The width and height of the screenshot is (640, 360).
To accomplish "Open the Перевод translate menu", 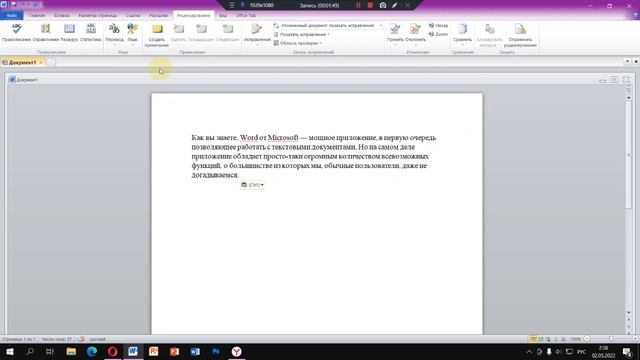I will (114, 33).
